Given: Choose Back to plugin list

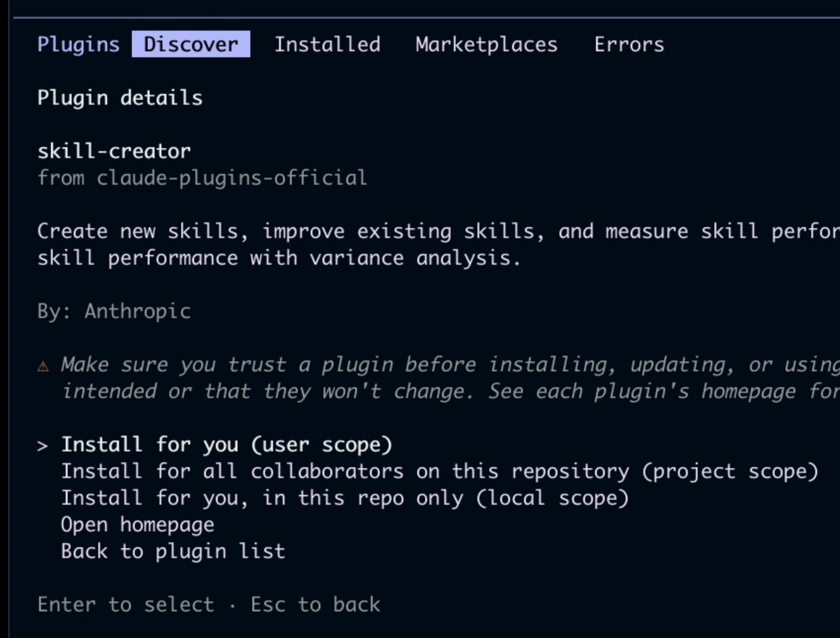Looking at the screenshot, I should (x=173, y=551).
